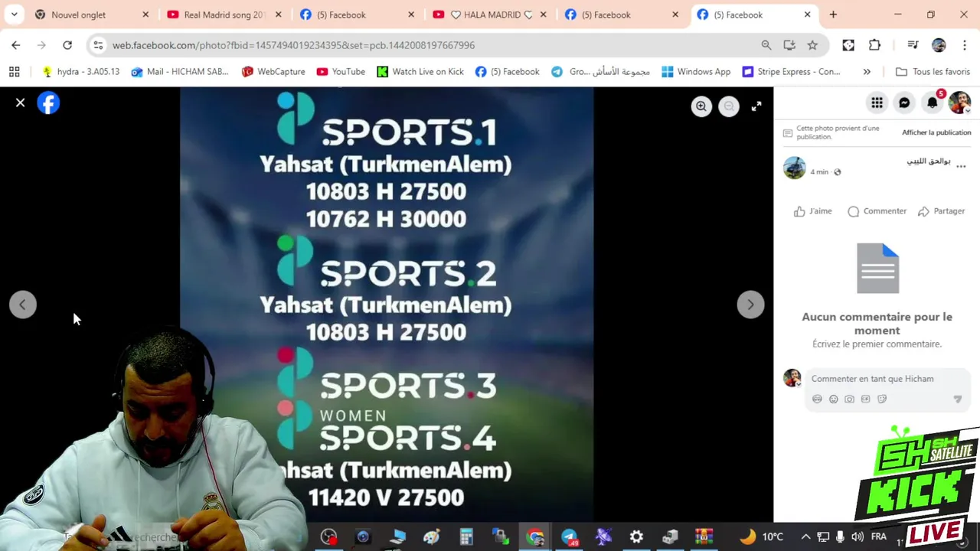Open the Arabic-named poster's profile
This screenshot has height=551, width=980.
(928, 161)
